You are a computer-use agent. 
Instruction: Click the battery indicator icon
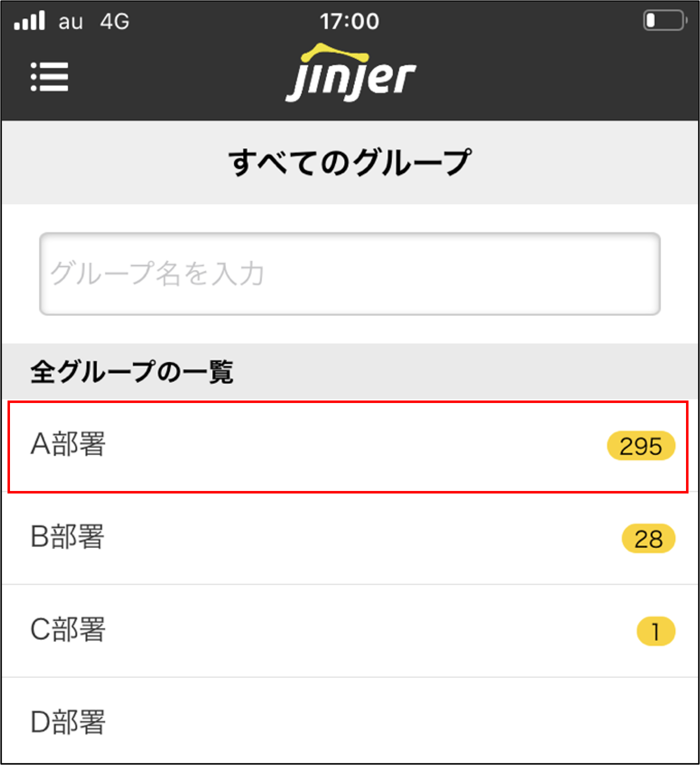664,21
